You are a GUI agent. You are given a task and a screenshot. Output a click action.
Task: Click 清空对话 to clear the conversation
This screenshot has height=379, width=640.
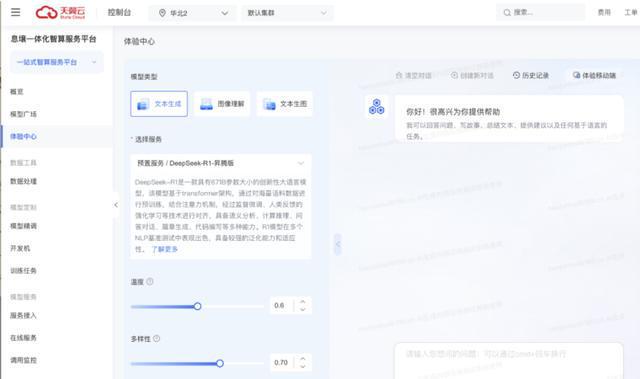point(413,75)
